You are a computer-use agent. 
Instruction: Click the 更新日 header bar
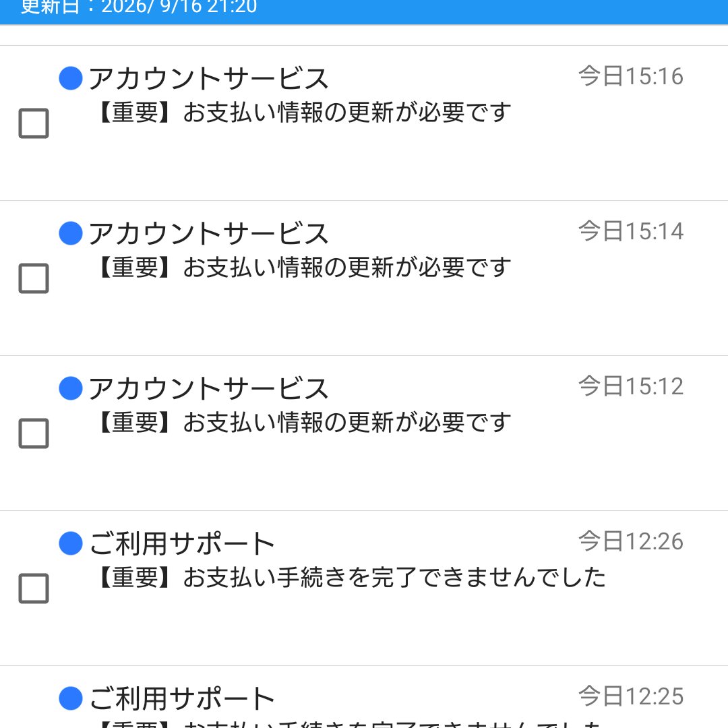click(364, 11)
